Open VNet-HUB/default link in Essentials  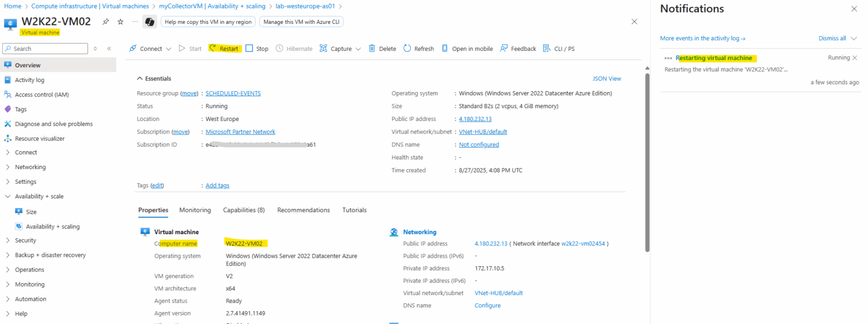[483, 132]
